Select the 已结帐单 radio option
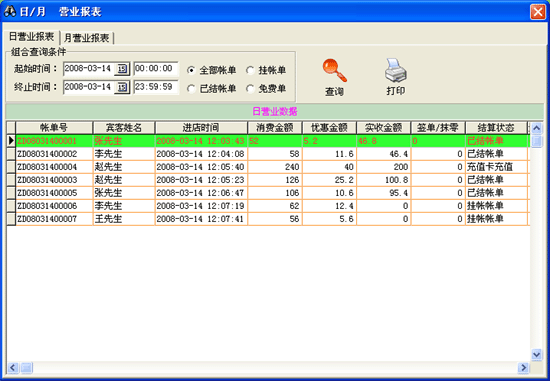 pos(191,89)
